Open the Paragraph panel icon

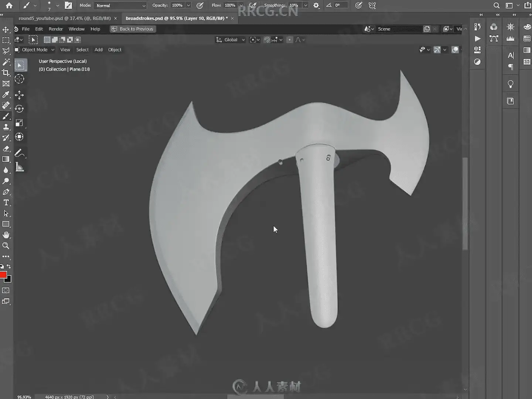(511, 67)
